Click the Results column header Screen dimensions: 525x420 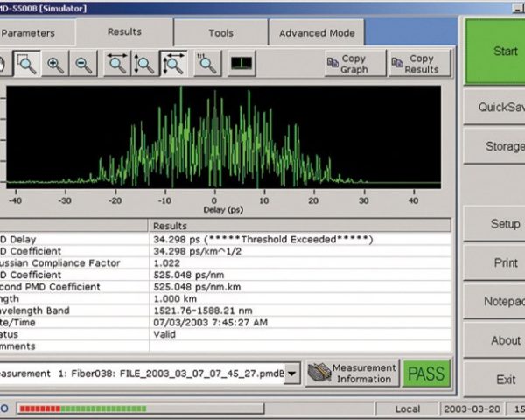tap(299, 226)
